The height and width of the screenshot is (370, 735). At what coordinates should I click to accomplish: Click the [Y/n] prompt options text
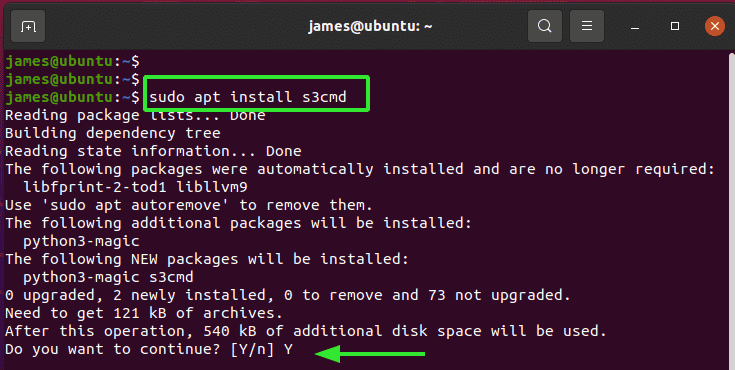pyautogui.click(x=253, y=349)
